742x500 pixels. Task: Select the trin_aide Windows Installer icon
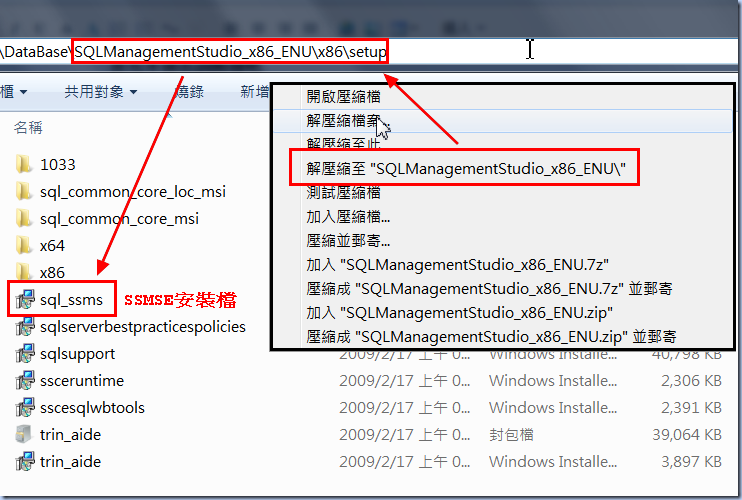(25, 461)
